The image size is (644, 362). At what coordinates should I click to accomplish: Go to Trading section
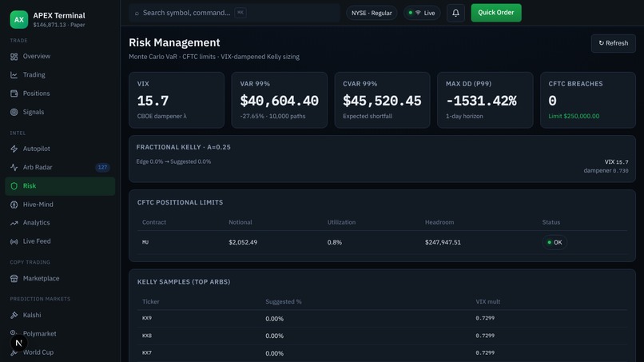pyautogui.click(x=60, y=75)
